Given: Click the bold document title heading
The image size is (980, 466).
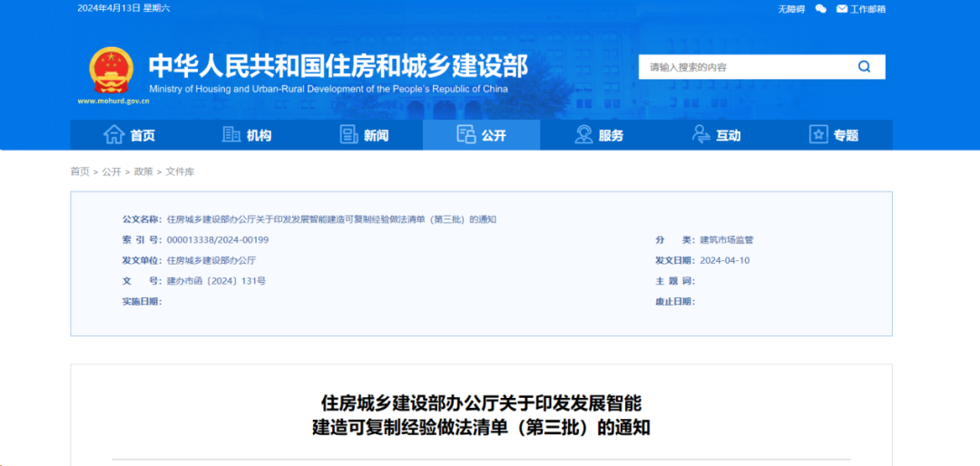Looking at the screenshot, I should tap(481, 414).
